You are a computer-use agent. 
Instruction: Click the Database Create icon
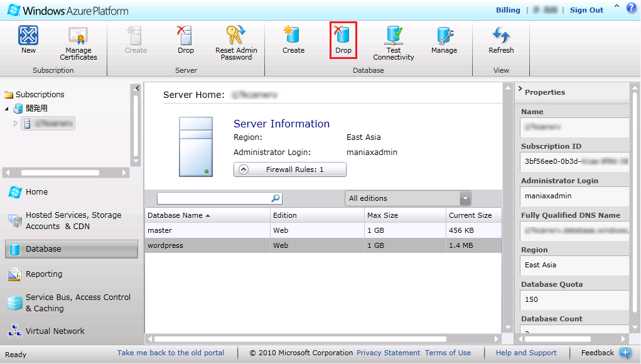pyautogui.click(x=293, y=35)
